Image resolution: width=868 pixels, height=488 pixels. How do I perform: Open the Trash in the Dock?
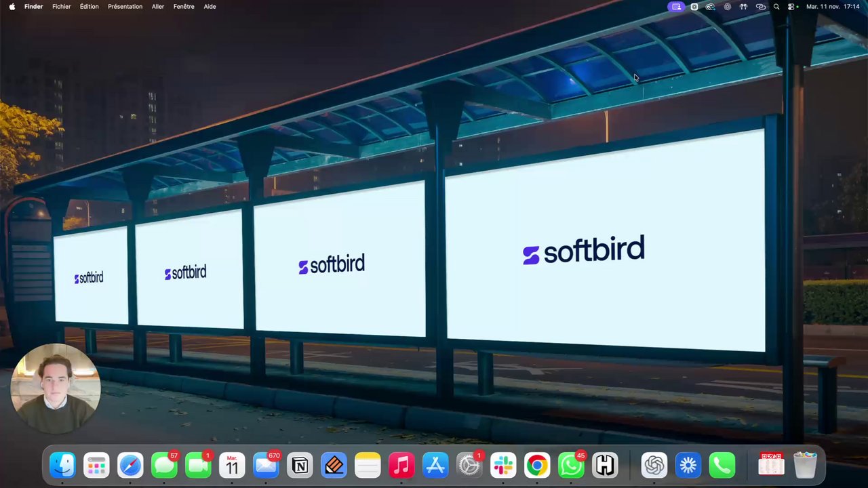pos(805,465)
